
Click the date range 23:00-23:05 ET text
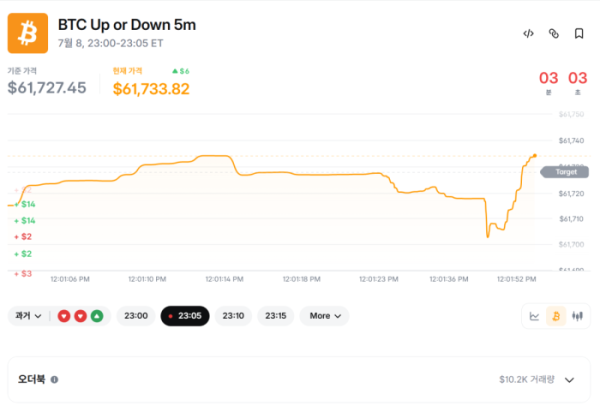pyautogui.click(x=111, y=43)
